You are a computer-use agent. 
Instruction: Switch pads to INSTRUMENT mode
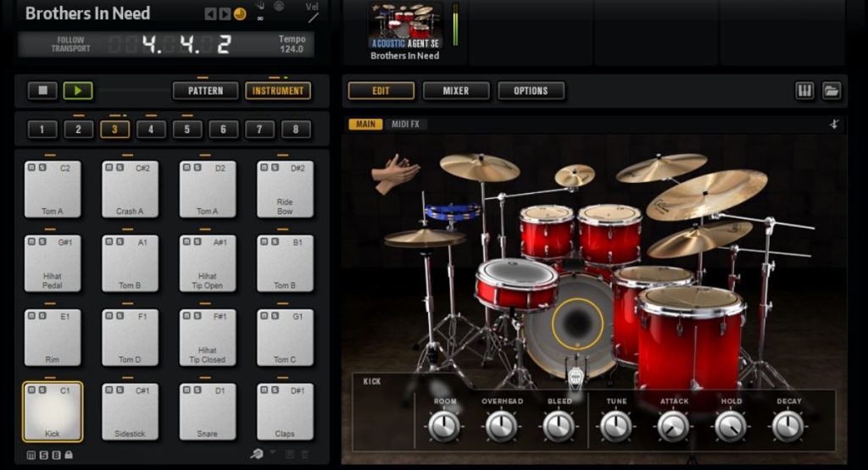tap(278, 91)
